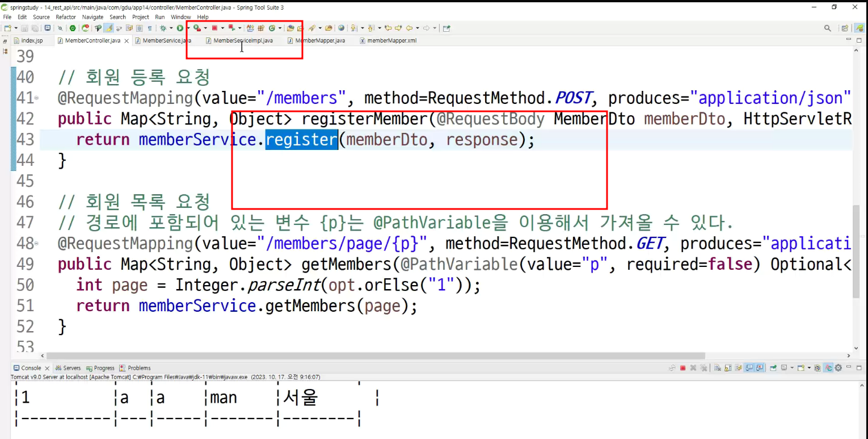Click the Next Annotation down-arrow icon

point(353,28)
